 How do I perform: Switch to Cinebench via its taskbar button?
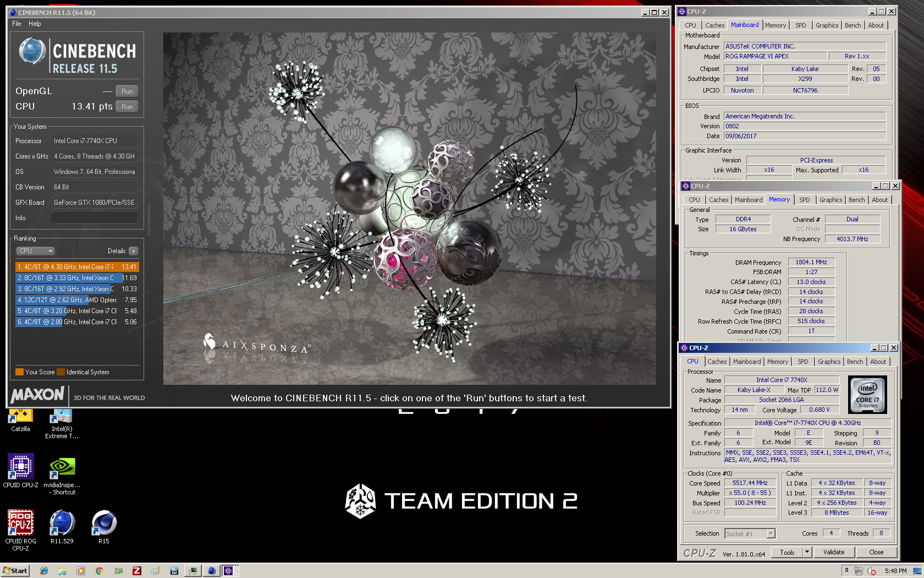(211, 571)
